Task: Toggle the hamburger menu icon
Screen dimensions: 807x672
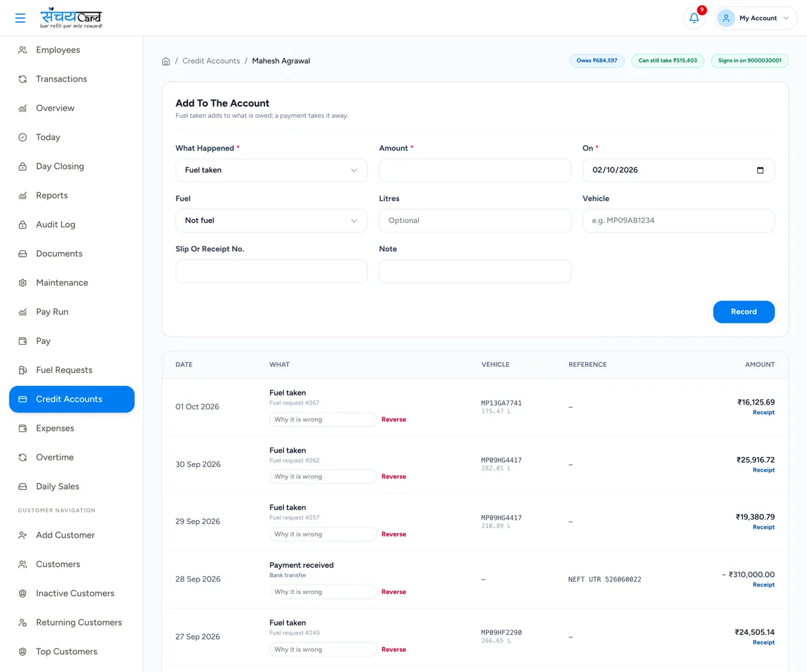Action: tap(20, 18)
